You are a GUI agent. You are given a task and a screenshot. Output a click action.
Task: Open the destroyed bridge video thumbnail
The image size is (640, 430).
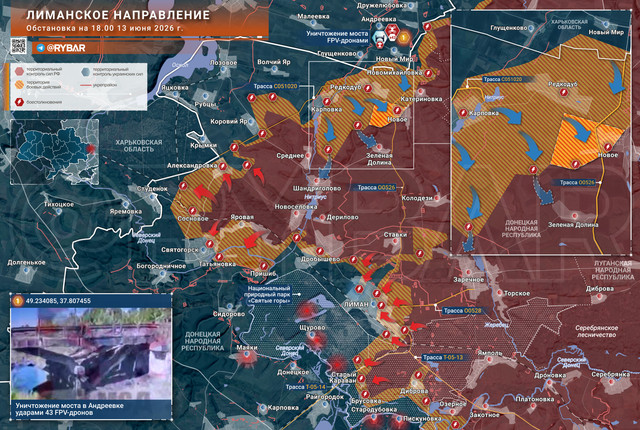(x=91, y=354)
